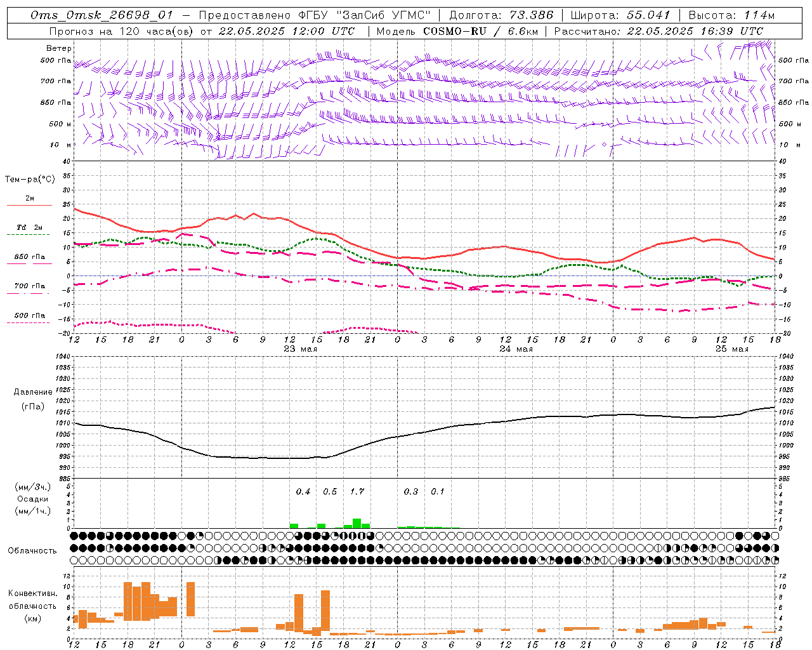Click the "Конвективн." convective cloud label
The image size is (812, 650).
tap(33, 594)
